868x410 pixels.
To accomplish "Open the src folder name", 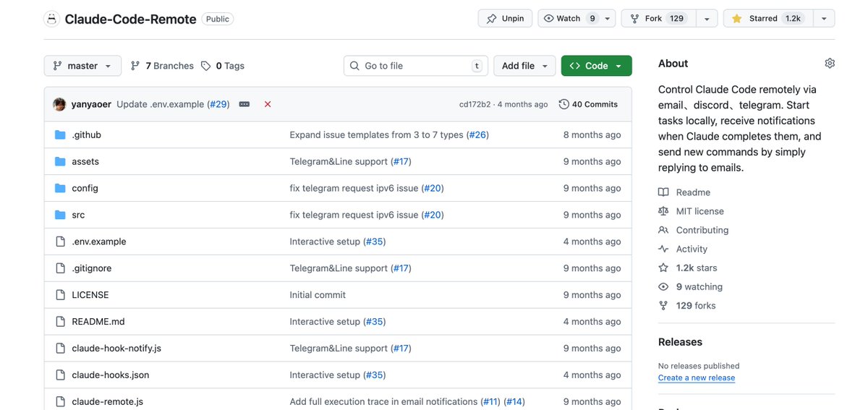I will point(78,215).
